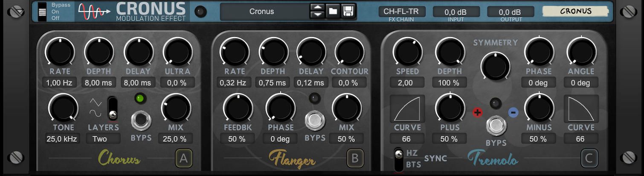Click the C slot button under Tremolo
The width and height of the screenshot is (644, 176).
point(589,158)
